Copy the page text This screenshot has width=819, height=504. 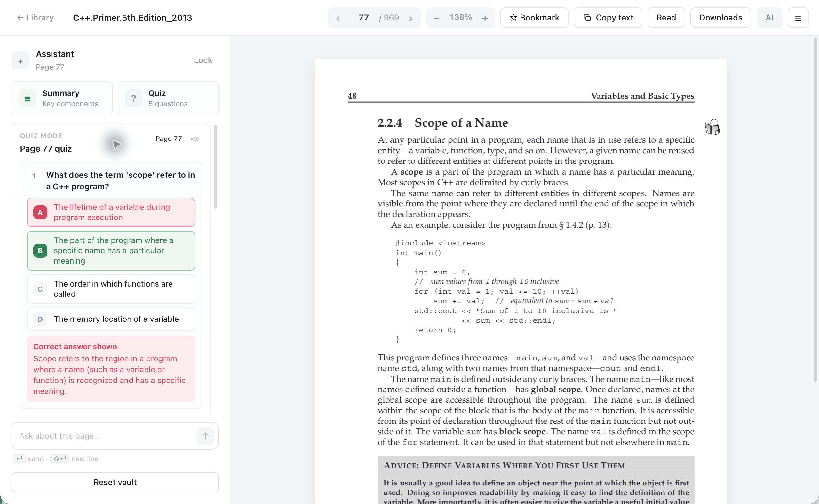coord(608,18)
